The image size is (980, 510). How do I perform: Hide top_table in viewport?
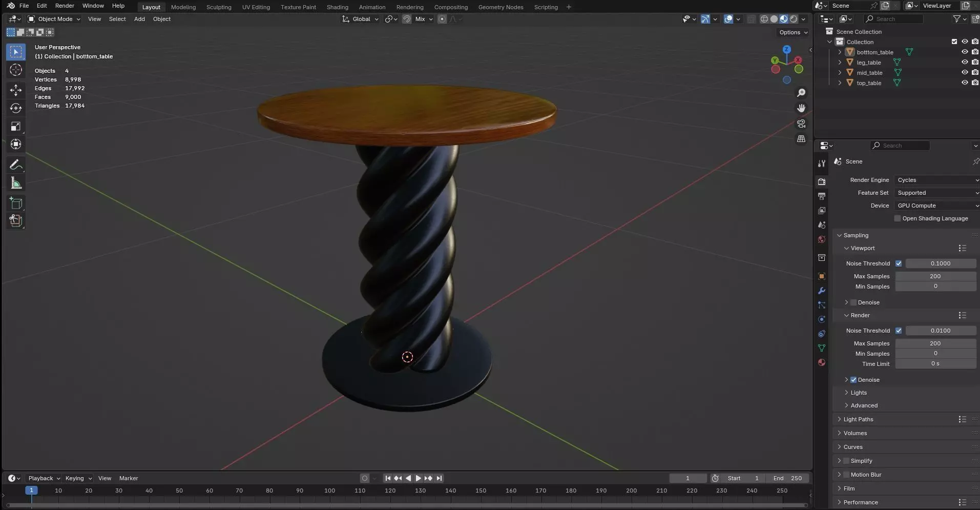[965, 83]
